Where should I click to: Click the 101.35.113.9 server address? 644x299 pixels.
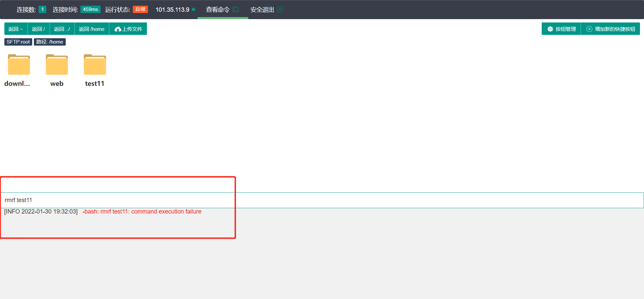coord(172,10)
